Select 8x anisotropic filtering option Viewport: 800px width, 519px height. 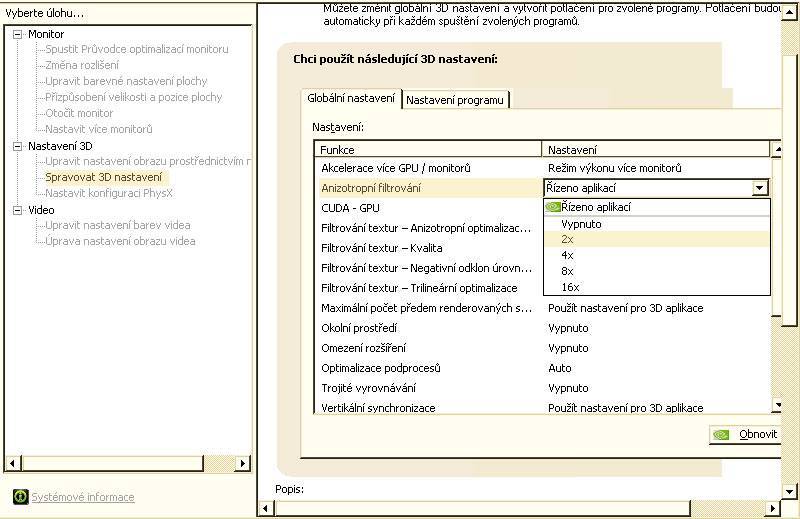click(x=657, y=271)
